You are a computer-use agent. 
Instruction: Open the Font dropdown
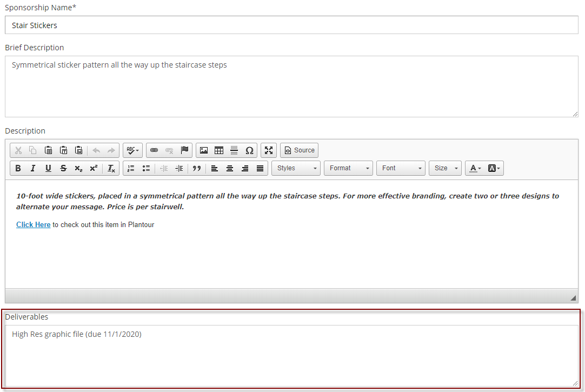coord(401,168)
